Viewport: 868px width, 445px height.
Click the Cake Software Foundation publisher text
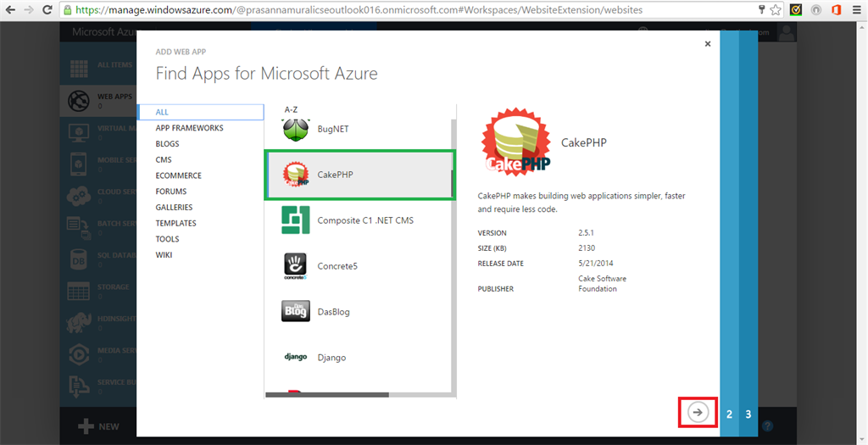(x=603, y=283)
